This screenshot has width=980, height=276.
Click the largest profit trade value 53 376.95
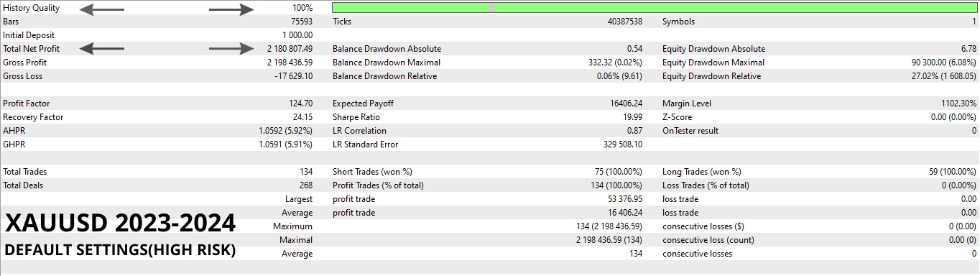(625, 199)
